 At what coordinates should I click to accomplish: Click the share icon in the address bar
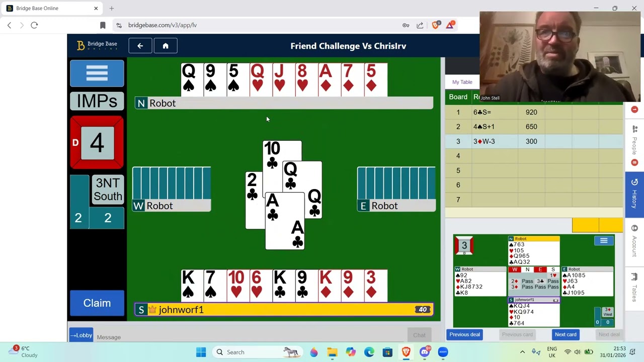(x=420, y=25)
